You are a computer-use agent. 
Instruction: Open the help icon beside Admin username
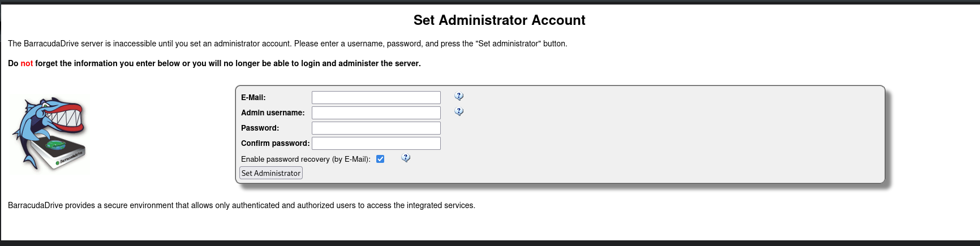[x=459, y=111]
